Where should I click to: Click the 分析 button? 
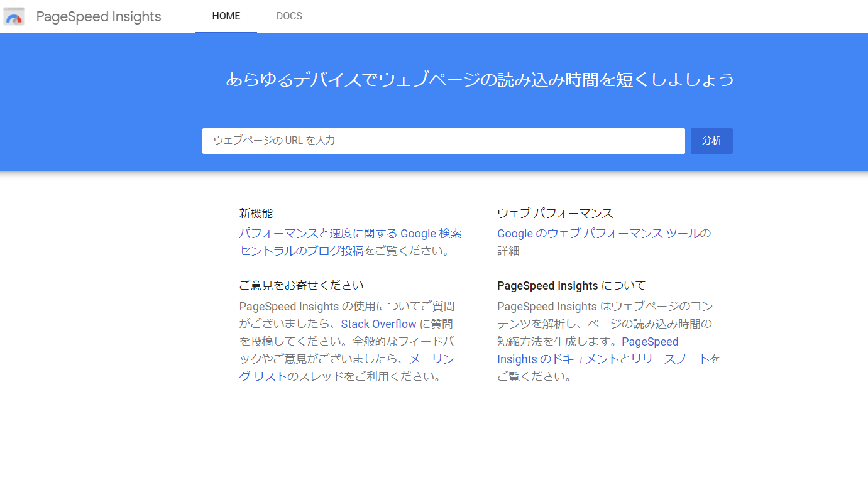(x=711, y=141)
